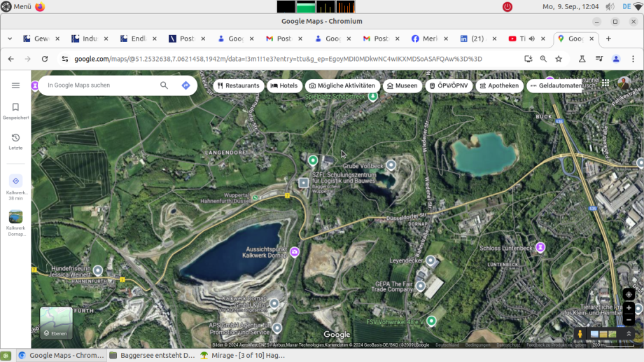Toggle the Ebenen map layer view
644x362 pixels.
click(x=56, y=323)
